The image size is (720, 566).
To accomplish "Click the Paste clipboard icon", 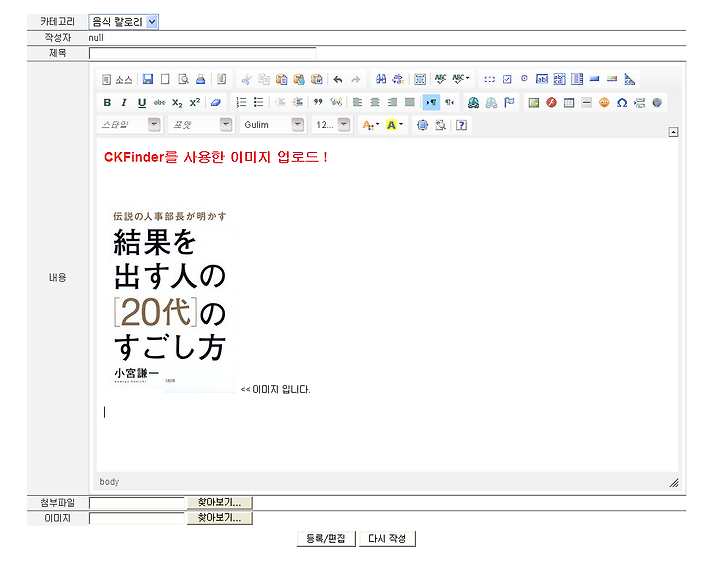I will point(281,79).
